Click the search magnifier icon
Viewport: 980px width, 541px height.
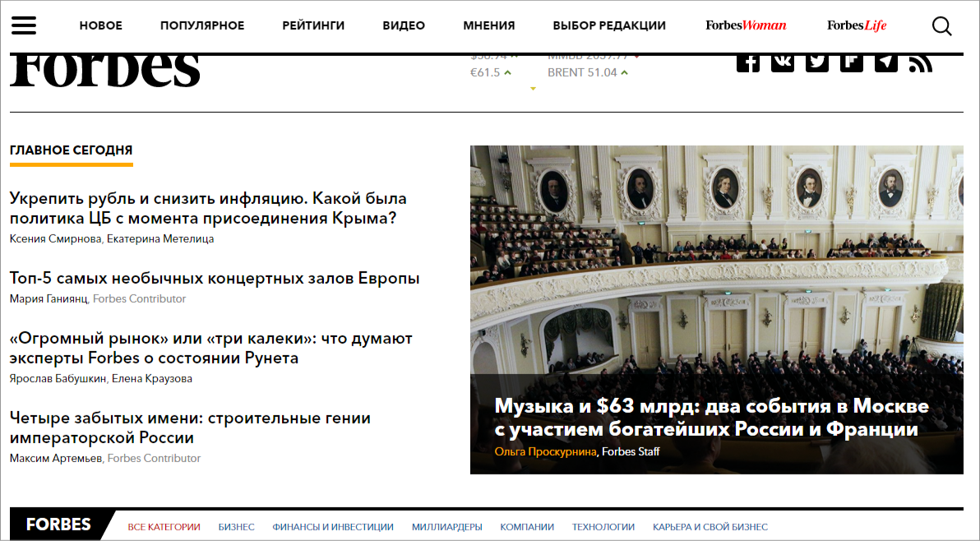(x=941, y=25)
